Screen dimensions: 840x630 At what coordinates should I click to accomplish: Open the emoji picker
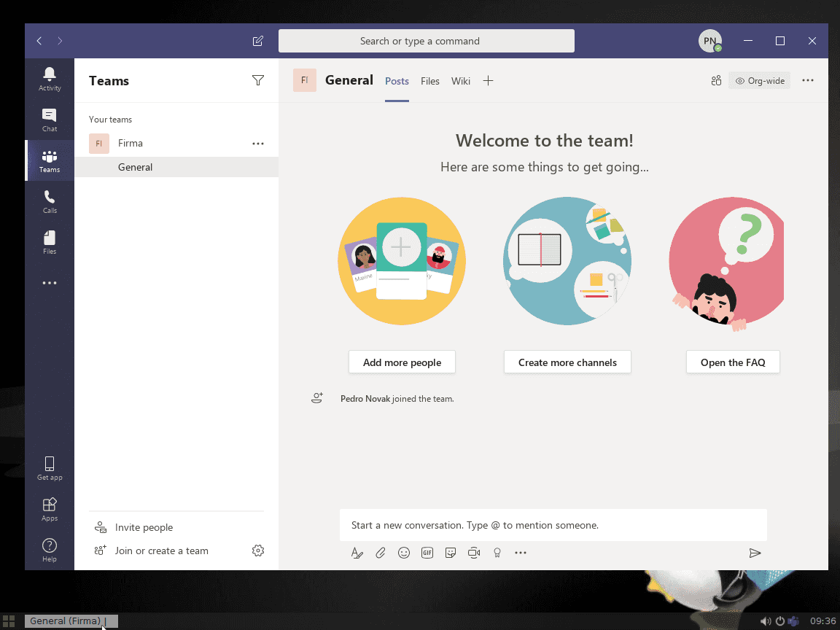(403, 553)
